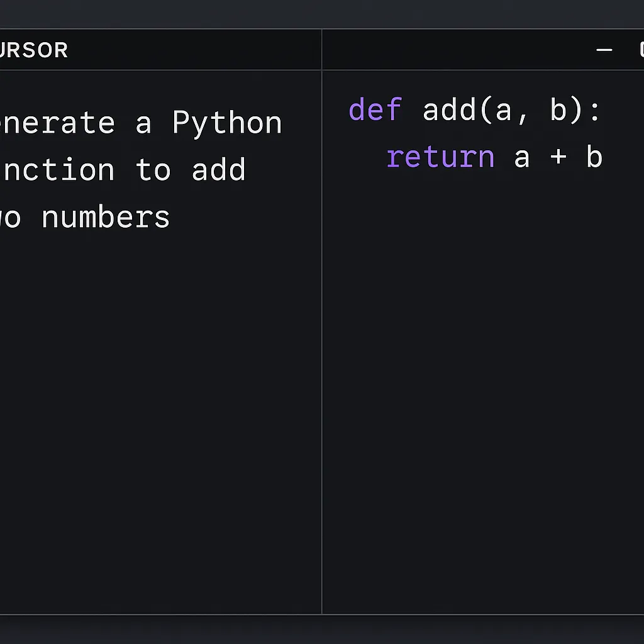Click the word 'to' in the prompt
This screenshot has height=644, width=644.
pos(153,170)
